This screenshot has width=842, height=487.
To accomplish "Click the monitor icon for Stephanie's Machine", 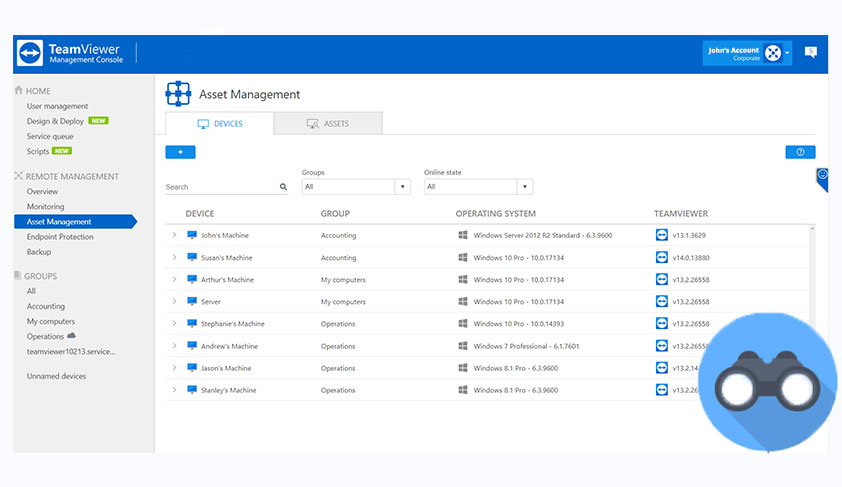I will click(x=192, y=323).
